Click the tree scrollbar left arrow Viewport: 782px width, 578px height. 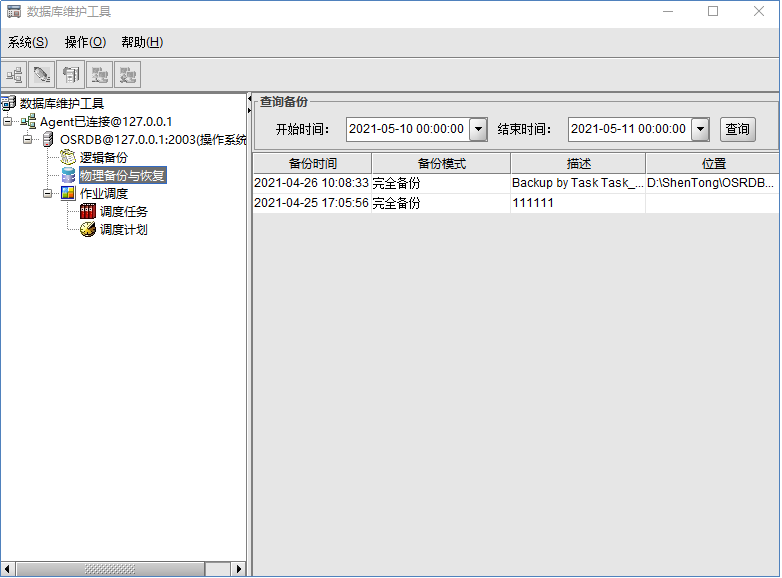click(7, 569)
